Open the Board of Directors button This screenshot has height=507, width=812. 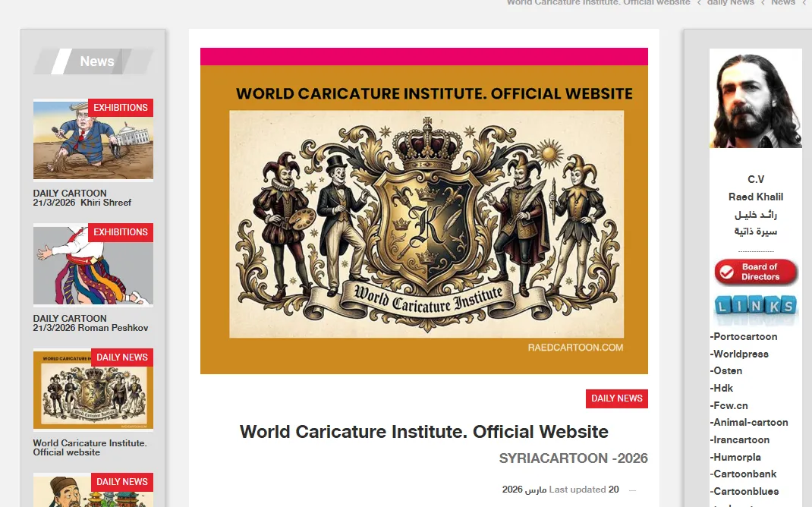point(756,272)
